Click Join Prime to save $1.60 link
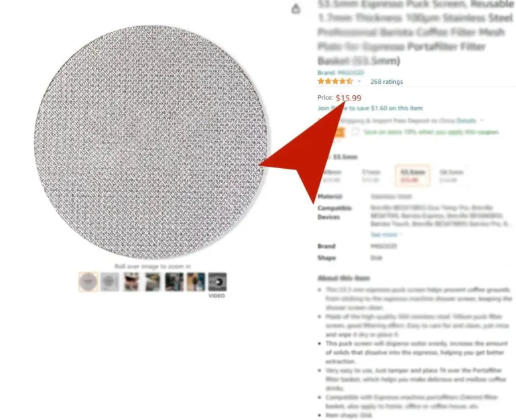Image resolution: width=516 pixels, height=420 pixels. coord(370,108)
